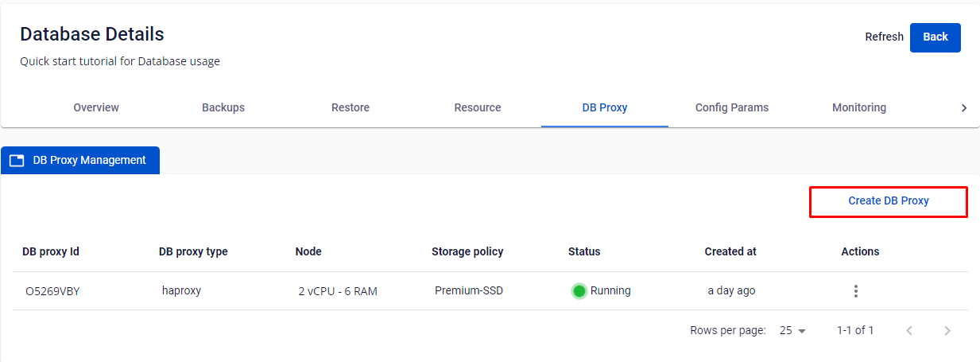Go to the previous page of results
Viewport: 980px width, 362px height.
[909, 331]
